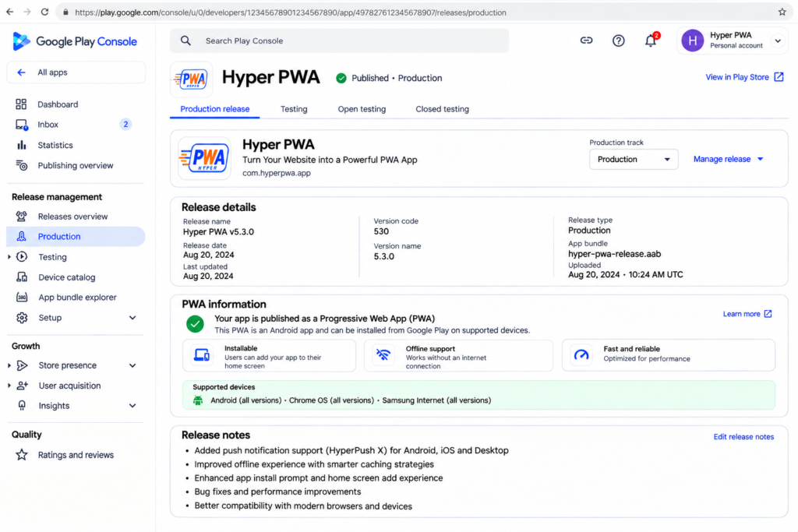Open notifications bell icon

click(x=651, y=41)
